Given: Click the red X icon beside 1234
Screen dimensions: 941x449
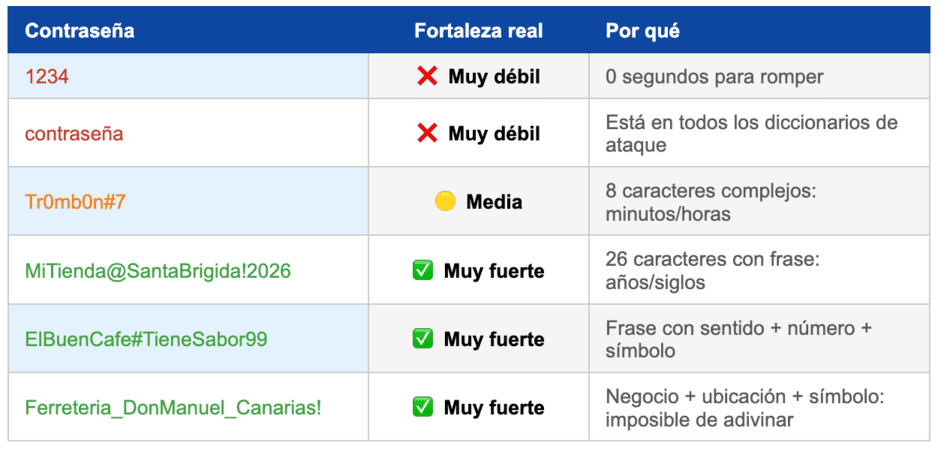Looking at the screenshot, I should click(x=427, y=76).
